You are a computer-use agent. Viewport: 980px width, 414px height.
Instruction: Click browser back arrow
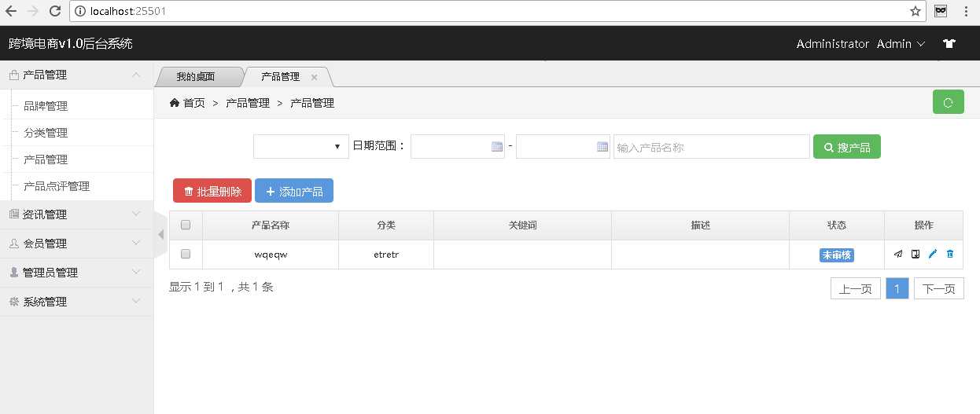click(x=12, y=11)
